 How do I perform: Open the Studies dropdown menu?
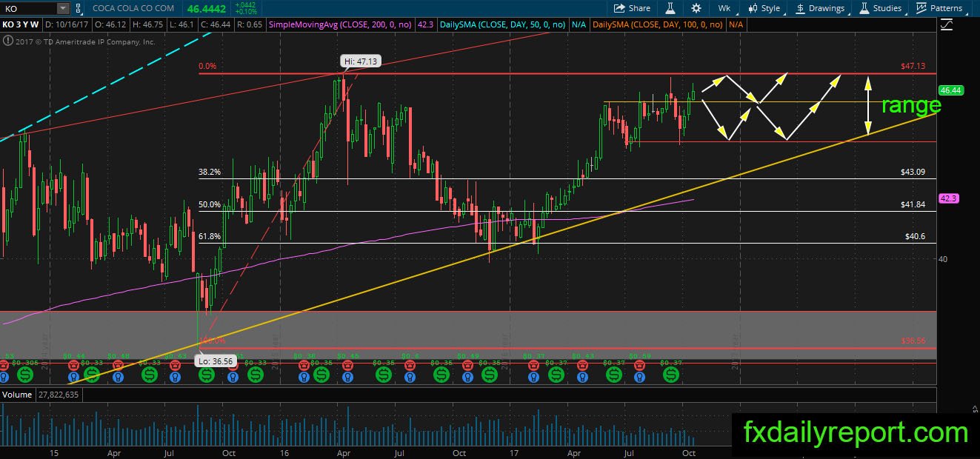[881, 8]
